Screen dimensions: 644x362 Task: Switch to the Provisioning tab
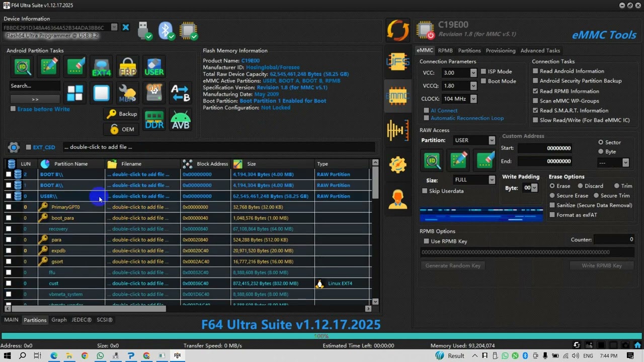click(x=500, y=50)
